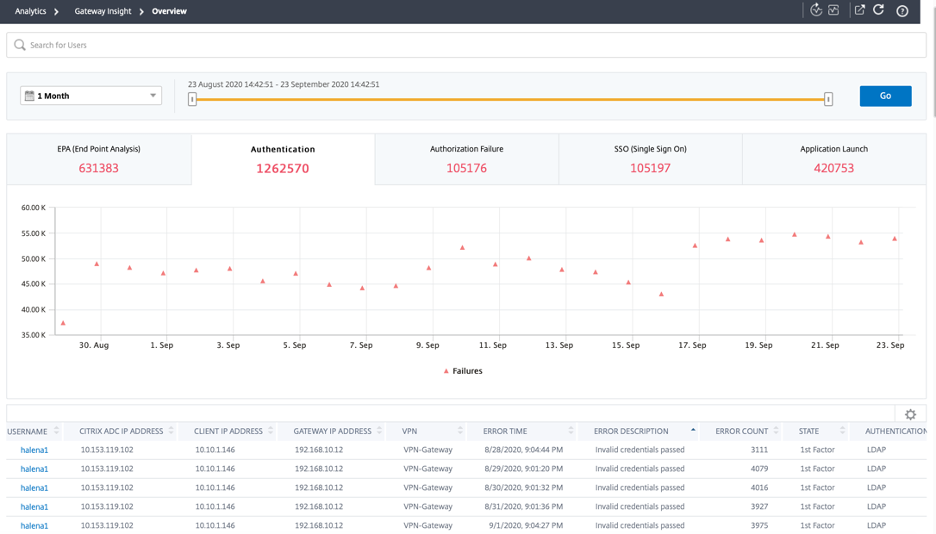
Task: Sort by the Error Description column arrow
Action: coord(693,431)
